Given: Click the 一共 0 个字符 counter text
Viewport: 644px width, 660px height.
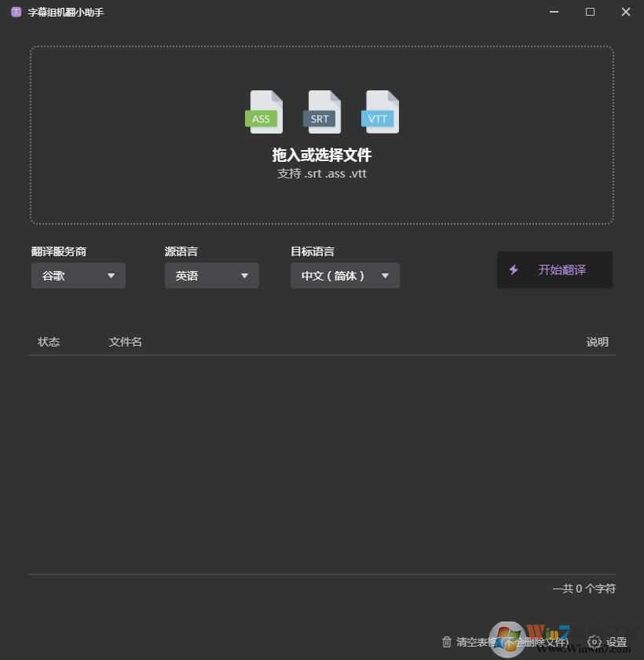Looking at the screenshot, I should pos(584,588).
